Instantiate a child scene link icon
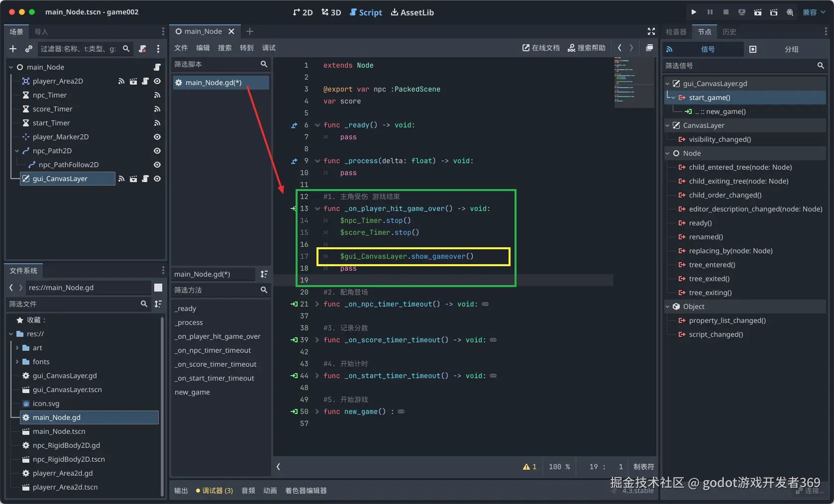The image size is (834, 504). pyautogui.click(x=29, y=49)
